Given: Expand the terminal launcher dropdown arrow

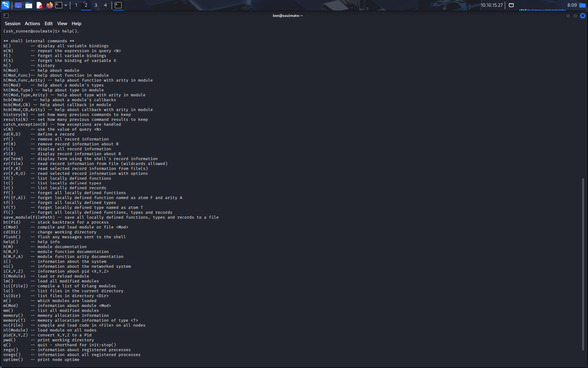Looking at the screenshot, I should [x=66, y=5].
